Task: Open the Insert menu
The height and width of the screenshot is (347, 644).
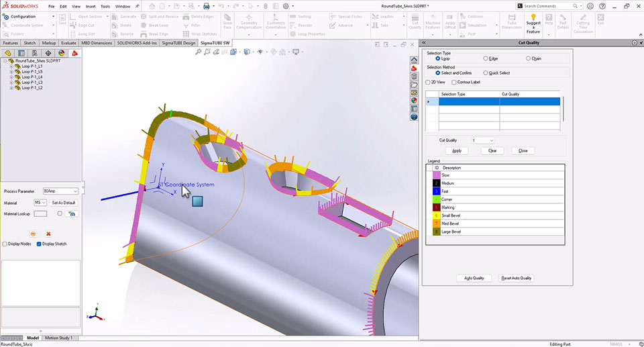Action: 91,6
